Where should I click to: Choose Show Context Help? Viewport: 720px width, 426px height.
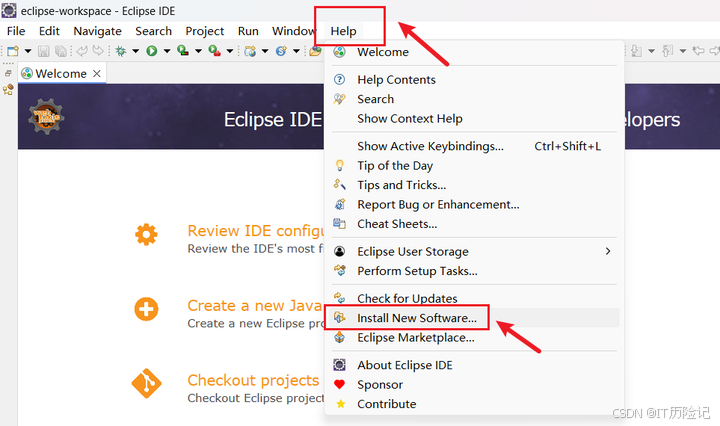coord(474,118)
